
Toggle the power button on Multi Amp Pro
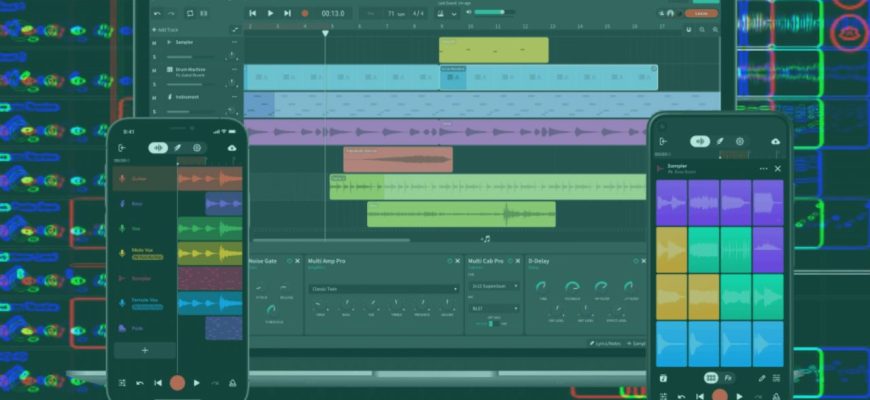click(x=450, y=261)
